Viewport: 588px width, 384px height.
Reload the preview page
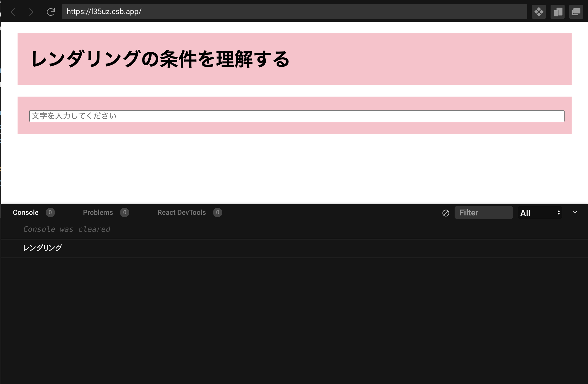tap(51, 12)
